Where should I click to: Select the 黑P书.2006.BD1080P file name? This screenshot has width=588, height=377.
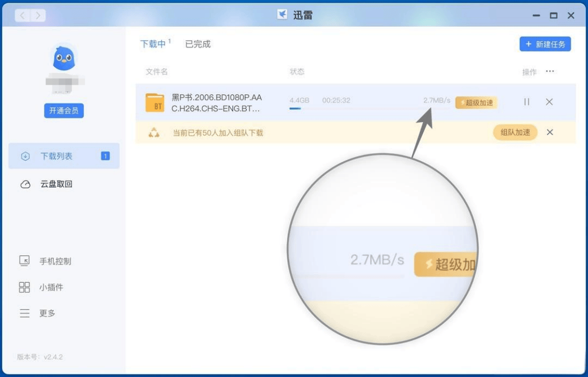217,103
